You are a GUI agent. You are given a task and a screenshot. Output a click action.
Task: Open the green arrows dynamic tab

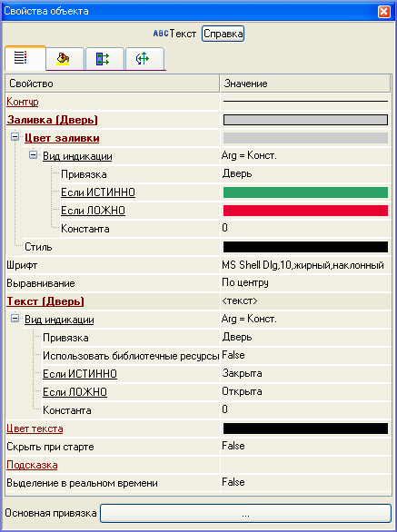point(104,59)
